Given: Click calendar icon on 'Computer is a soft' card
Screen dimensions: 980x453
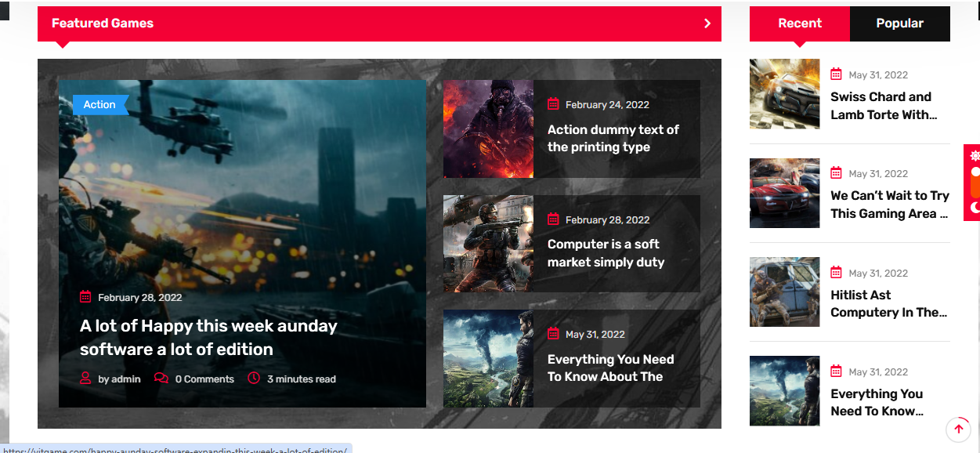Looking at the screenshot, I should click(x=553, y=219).
